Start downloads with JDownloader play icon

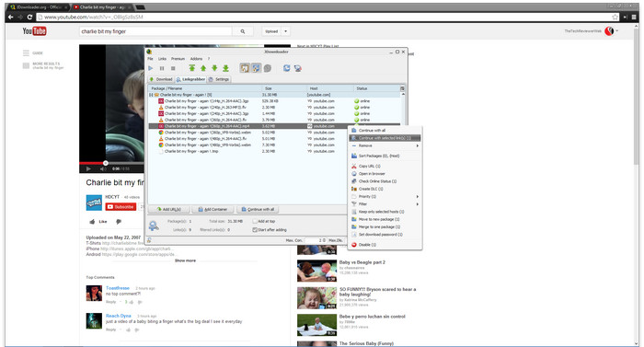coord(151,68)
